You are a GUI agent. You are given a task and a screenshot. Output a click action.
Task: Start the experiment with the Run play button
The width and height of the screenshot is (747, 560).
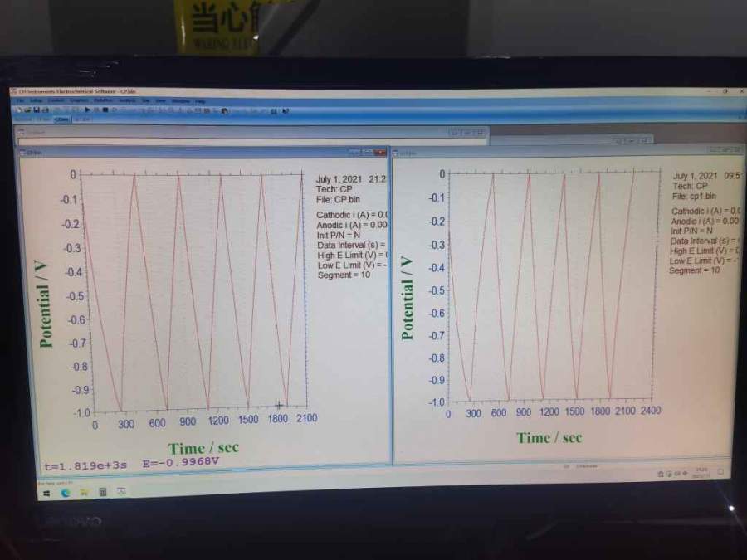click(x=88, y=110)
